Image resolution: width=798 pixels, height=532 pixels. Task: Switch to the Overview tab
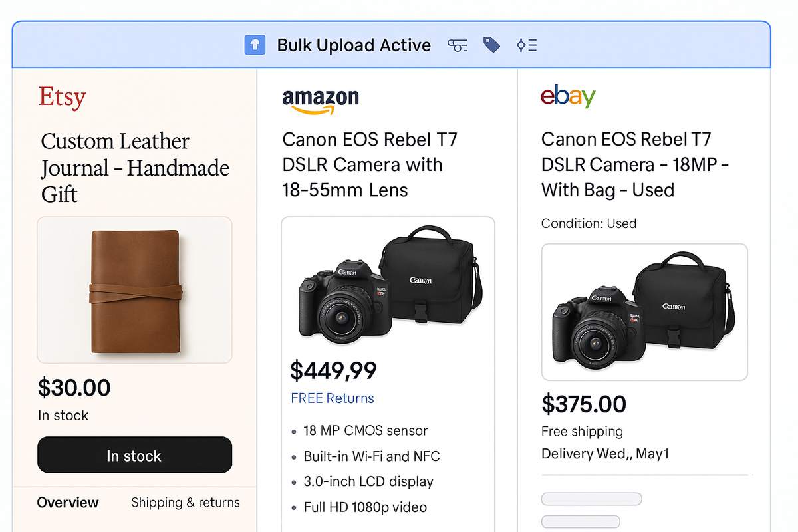point(68,503)
